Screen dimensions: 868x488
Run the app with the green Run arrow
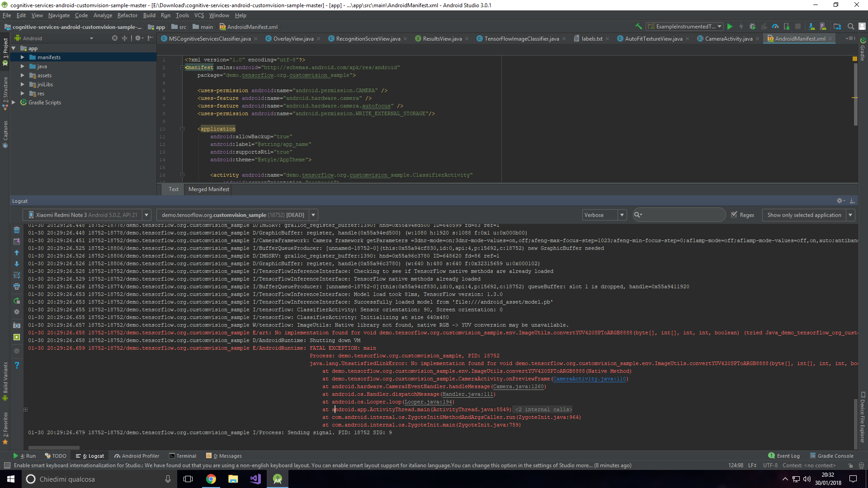(731, 27)
